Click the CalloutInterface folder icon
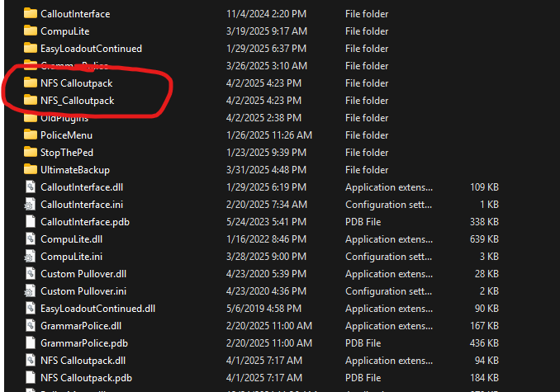Image resolution: width=560 pixels, height=392 pixels. (31, 14)
